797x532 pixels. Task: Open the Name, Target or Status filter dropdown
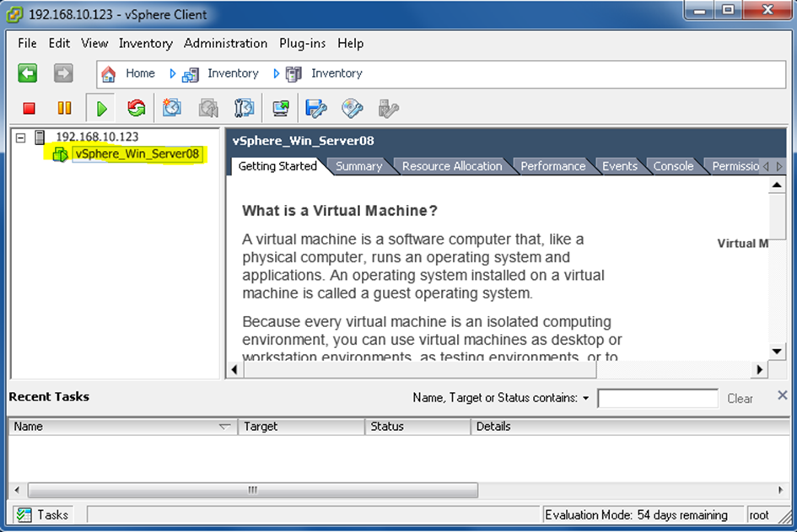(x=586, y=398)
